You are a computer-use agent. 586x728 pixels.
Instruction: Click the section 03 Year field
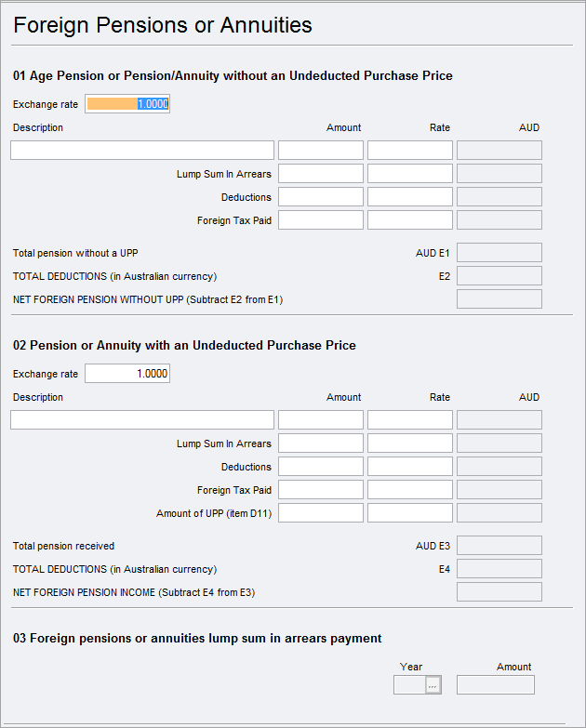tap(409, 685)
